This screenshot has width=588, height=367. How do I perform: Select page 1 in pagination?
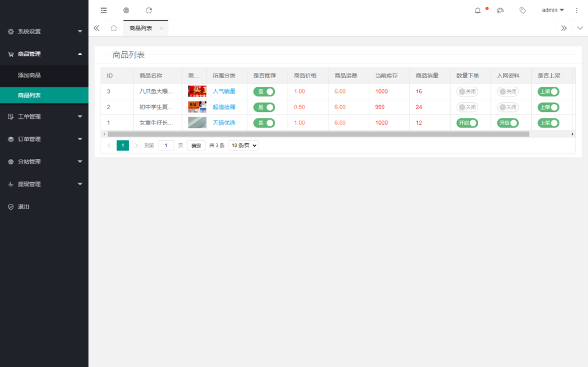pos(123,146)
